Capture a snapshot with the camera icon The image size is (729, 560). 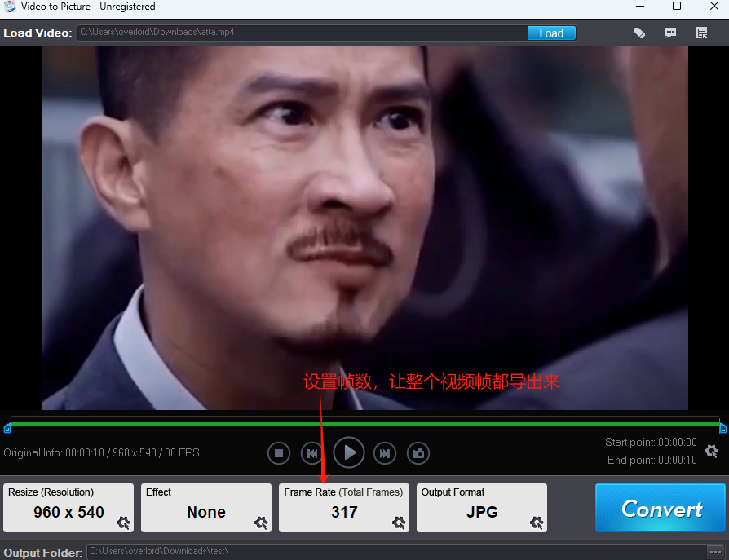(x=418, y=453)
